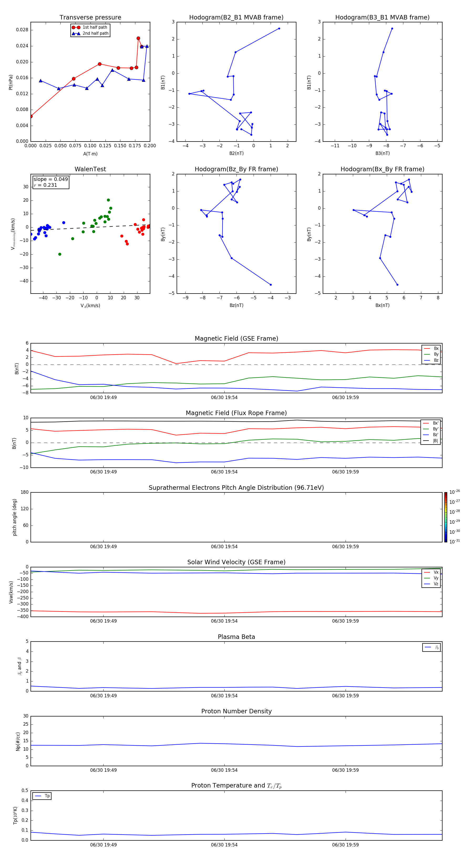Click the 'Magnetic Field (GSE Frame)' title
473x868 pixels.
point(236,339)
